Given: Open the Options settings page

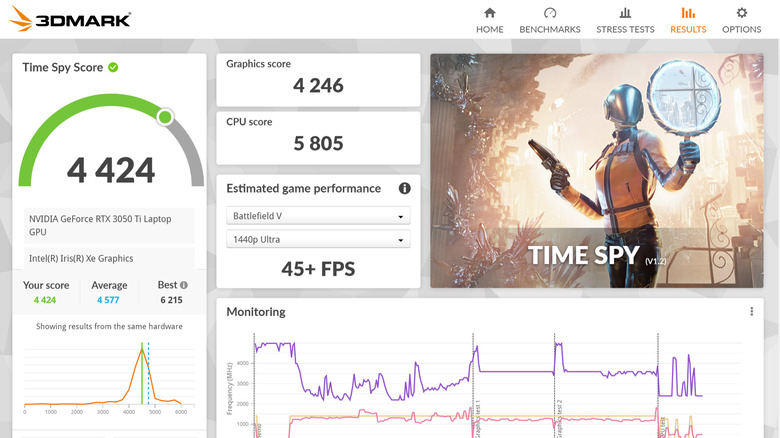Looking at the screenshot, I should (x=741, y=20).
